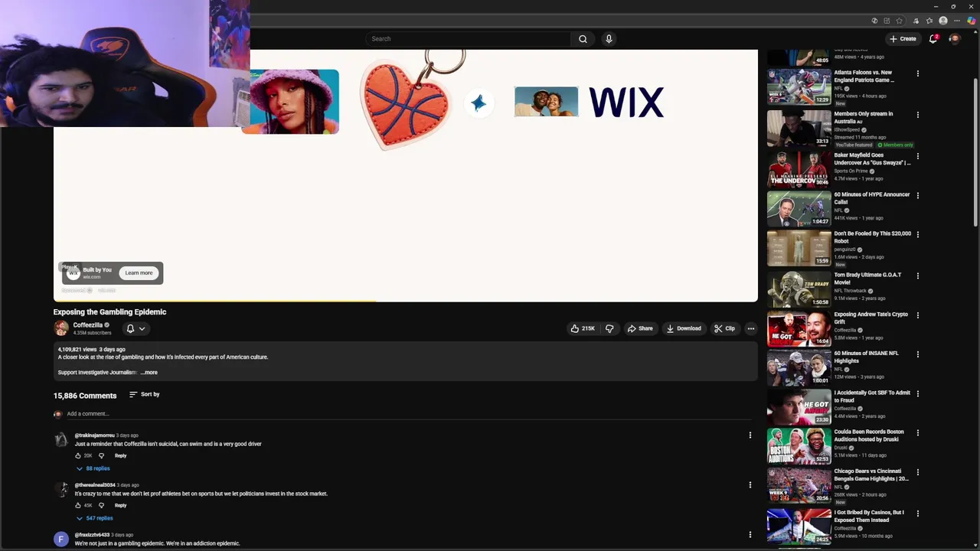The width and height of the screenshot is (980, 551).
Task: Click the 15,886 Comments count text
Action: pos(85,396)
